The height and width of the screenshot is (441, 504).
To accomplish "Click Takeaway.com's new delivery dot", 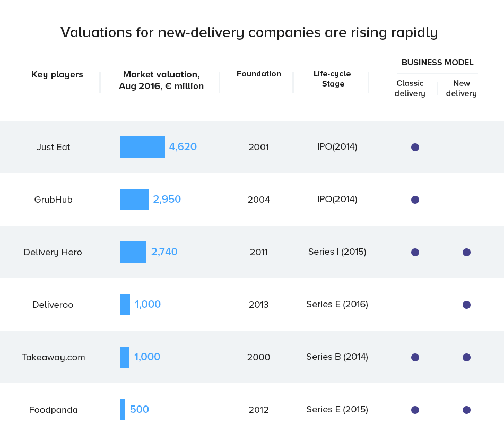I will pos(466,357).
